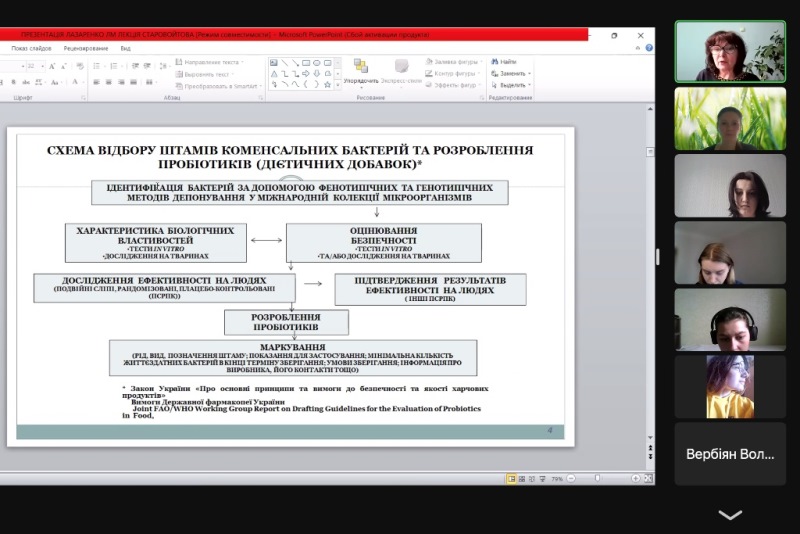Toggle Slide Sorter view in status bar
Image resolution: width=800 pixels, height=534 pixels.
point(521,479)
